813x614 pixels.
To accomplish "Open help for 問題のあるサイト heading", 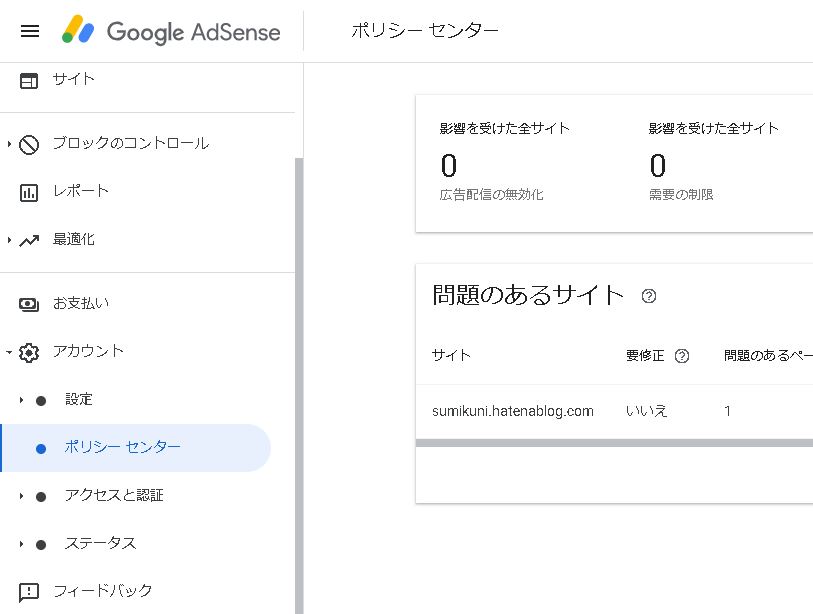I will 649,296.
